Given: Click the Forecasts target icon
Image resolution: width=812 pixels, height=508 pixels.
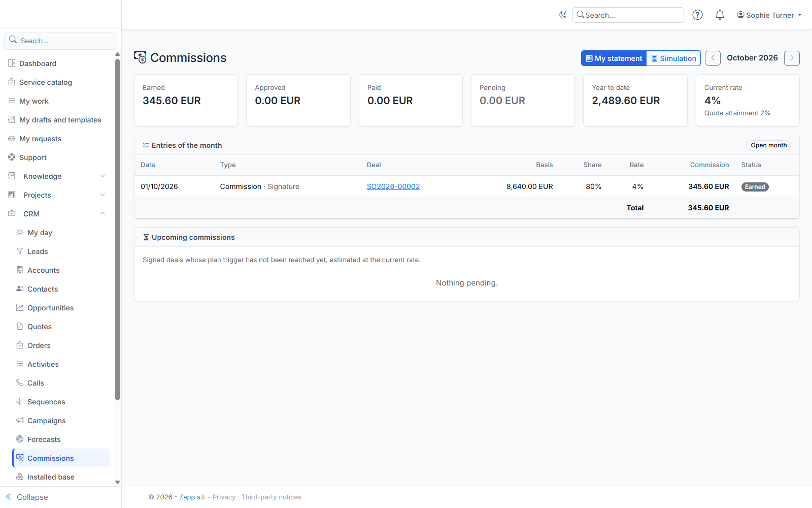Looking at the screenshot, I should (20, 439).
